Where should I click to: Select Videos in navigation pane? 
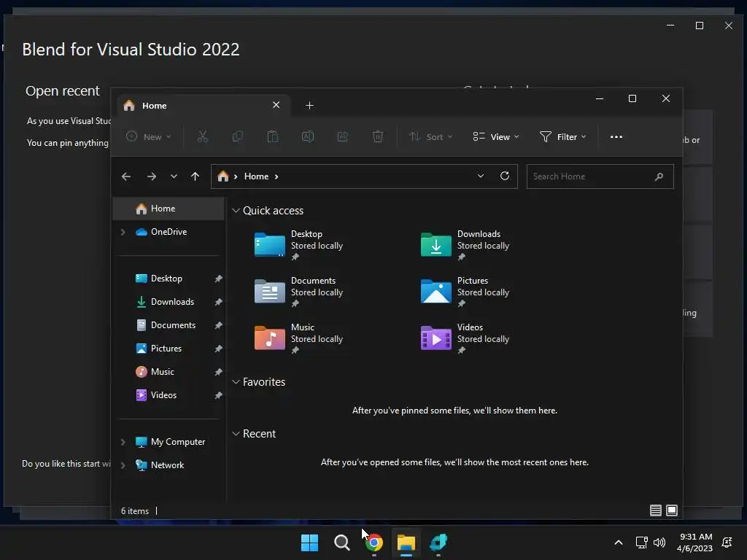click(169, 395)
